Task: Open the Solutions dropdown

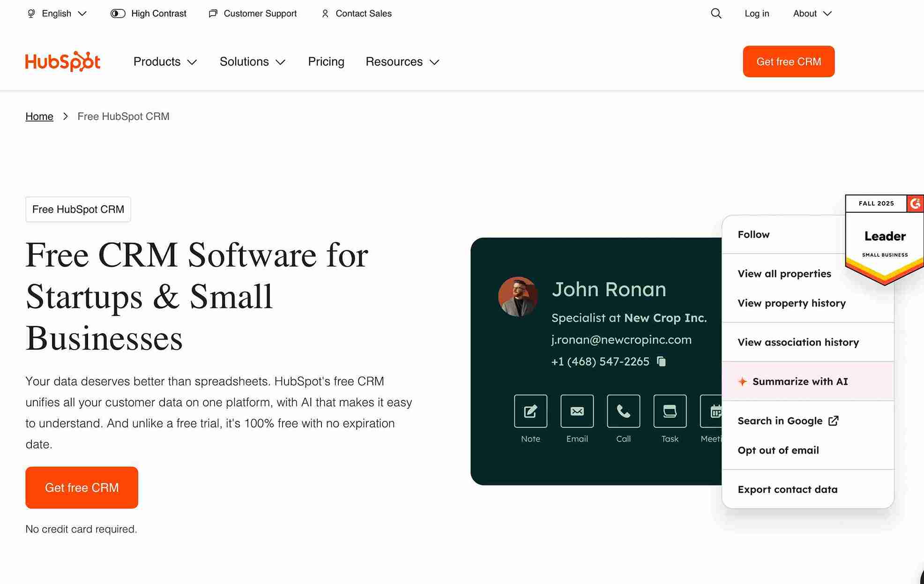Action: pyautogui.click(x=252, y=61)
